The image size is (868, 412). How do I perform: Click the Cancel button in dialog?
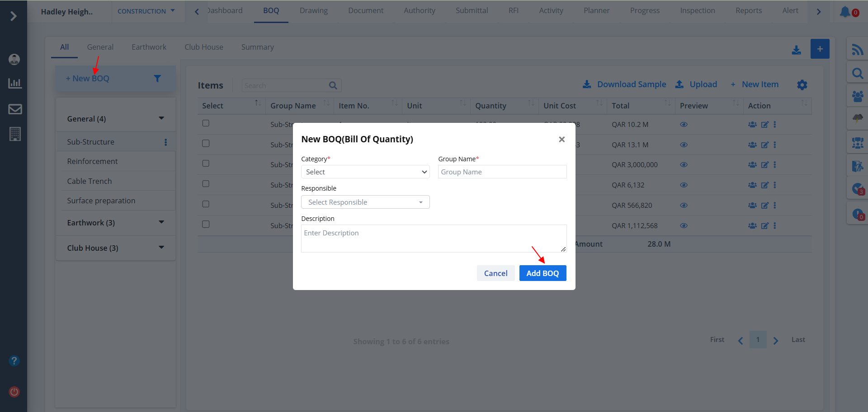[495, 273]
